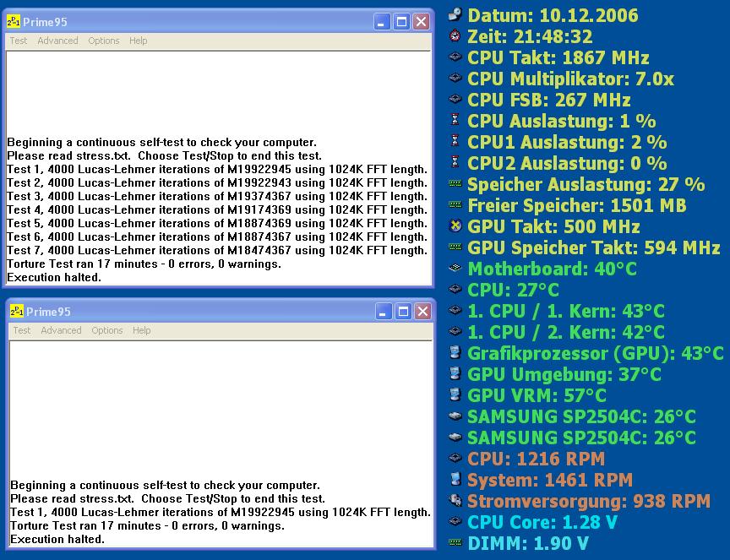730x560 pixels.
Task: Click the chip icon beside CPU FSB
Action: [455, 99]
